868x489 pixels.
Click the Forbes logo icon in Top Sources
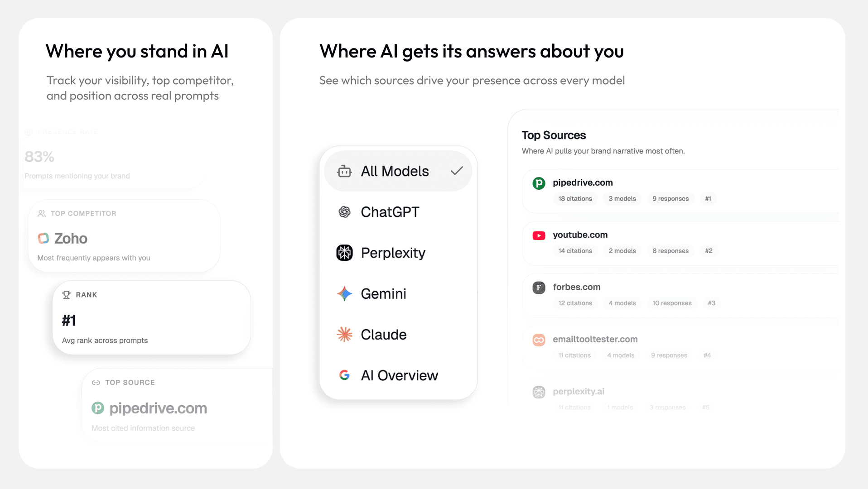(x=539, y=288)
